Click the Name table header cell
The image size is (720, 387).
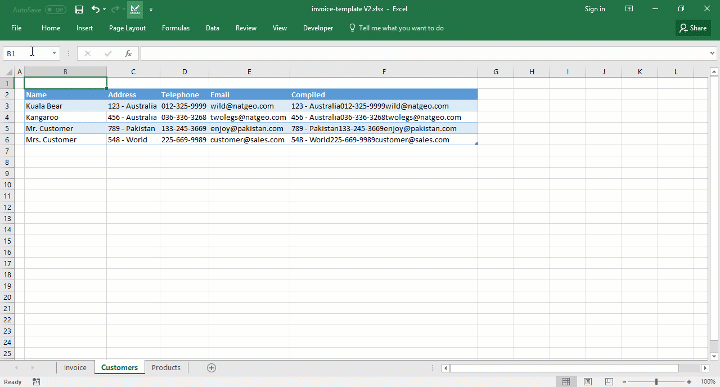pos(65,95)
